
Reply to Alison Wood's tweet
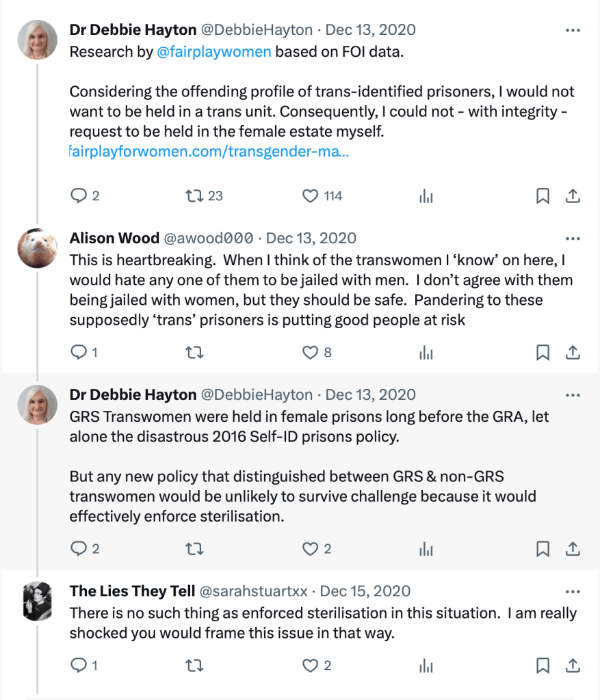pos(78,353)
